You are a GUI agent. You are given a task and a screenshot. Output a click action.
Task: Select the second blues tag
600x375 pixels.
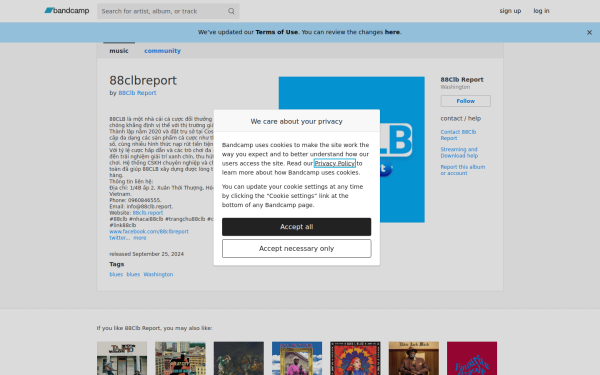click(133, 274)
